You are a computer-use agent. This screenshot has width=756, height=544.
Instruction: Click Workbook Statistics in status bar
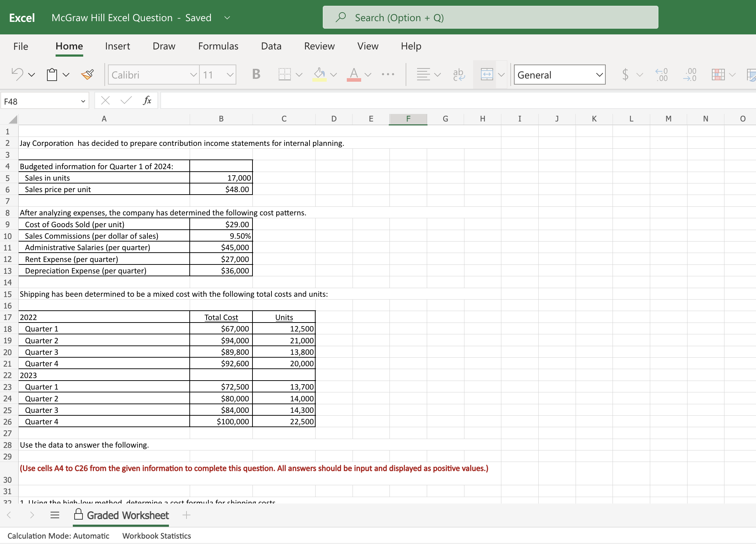156,536
